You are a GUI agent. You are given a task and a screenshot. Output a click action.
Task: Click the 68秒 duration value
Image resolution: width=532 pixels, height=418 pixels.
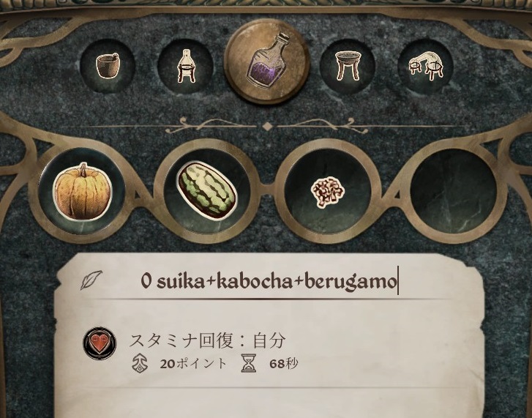pos(284,364)
